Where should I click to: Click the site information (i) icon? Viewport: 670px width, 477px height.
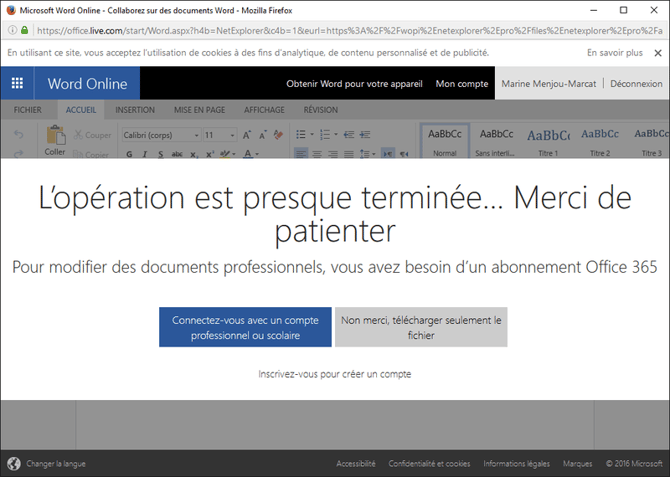click(12, 30)
